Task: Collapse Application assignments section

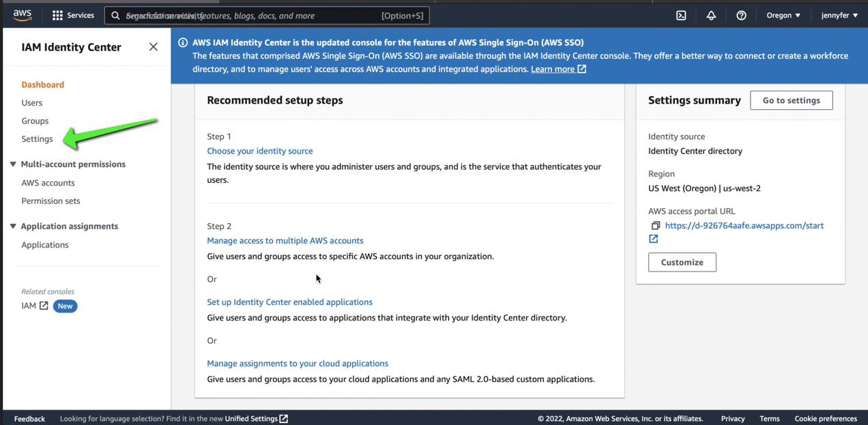Action: [x=13, y=226]
